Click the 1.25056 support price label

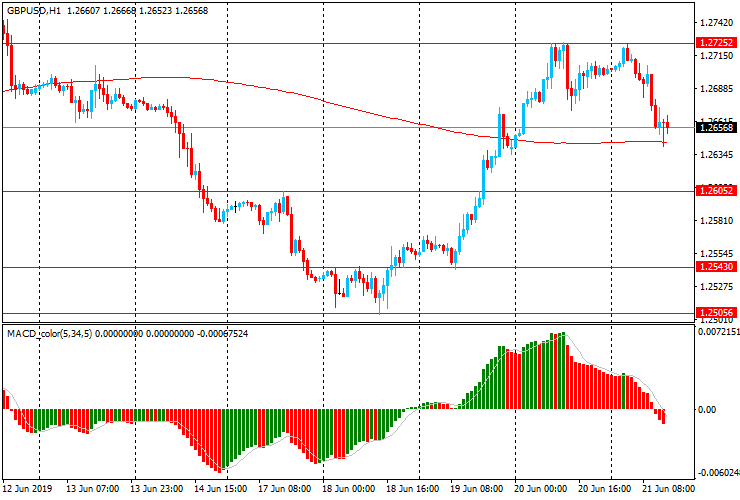click(x=716, y=312)
